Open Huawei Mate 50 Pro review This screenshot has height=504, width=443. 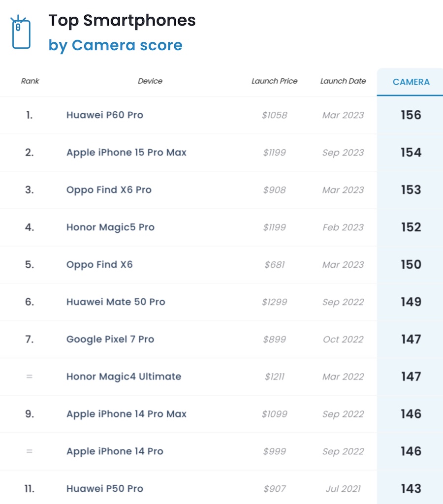(116, 302)
